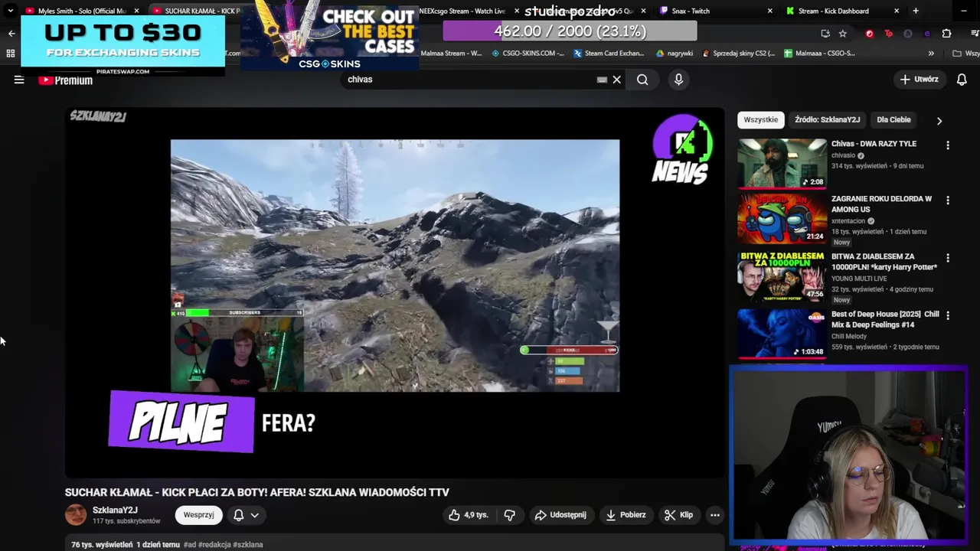Open the YouTube hamburger guide menu
This screenshot has height=551, width=980.
click(19, 80)
